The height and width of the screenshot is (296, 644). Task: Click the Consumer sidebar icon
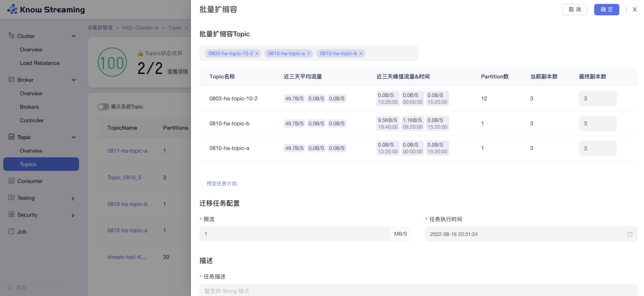11,181
